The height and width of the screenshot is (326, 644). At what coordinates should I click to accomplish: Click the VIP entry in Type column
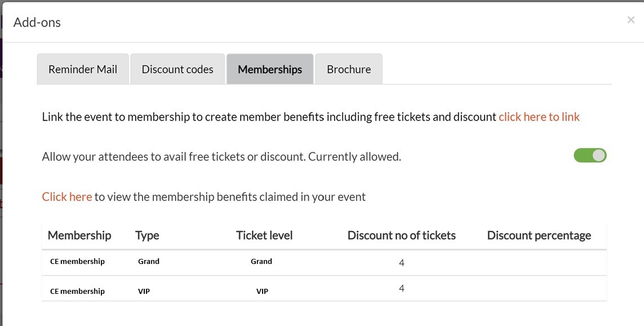pos(144,291)
